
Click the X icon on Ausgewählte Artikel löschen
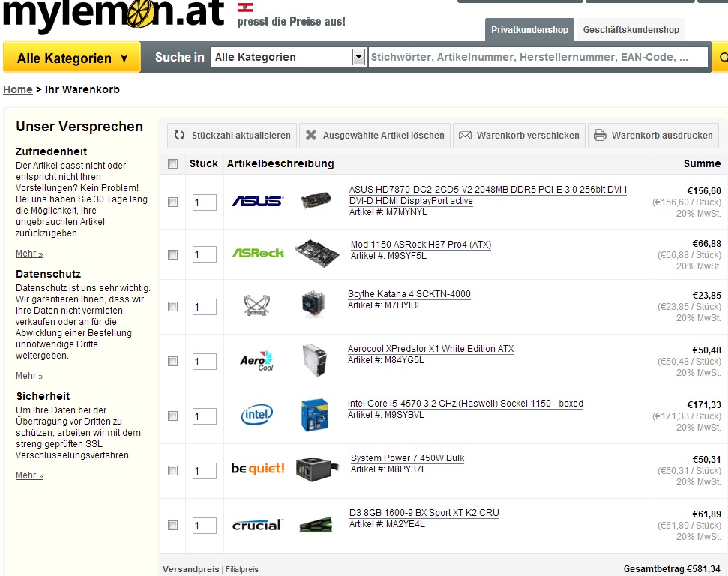click(x=311, y=135)
